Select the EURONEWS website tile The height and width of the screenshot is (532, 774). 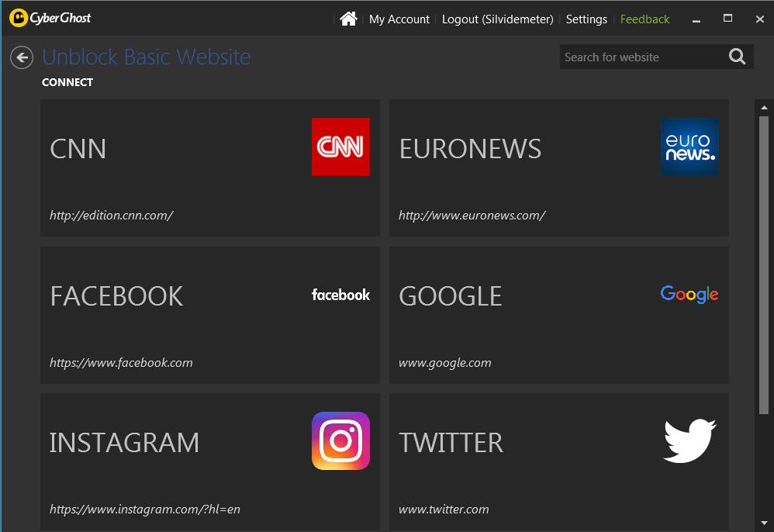[558, 168]
